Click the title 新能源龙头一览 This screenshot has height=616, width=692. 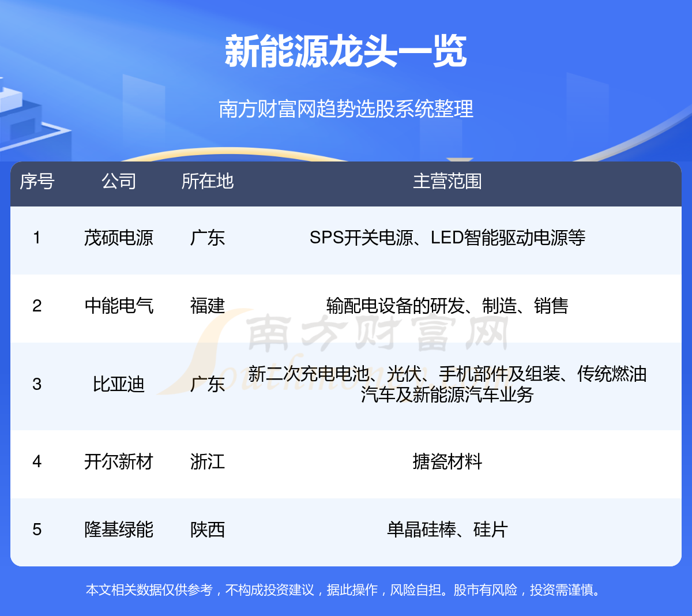345,52
